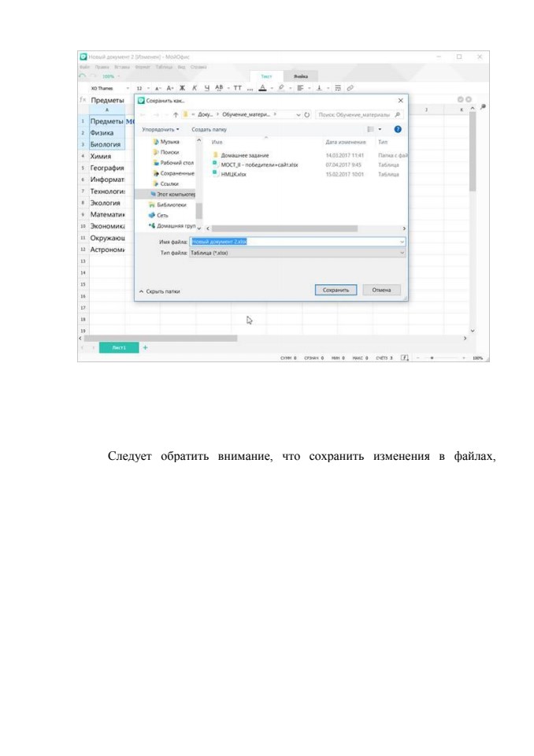Zoom out with the minus icon in status bar
Screen dimensions: 534x756
coord(417,358)
